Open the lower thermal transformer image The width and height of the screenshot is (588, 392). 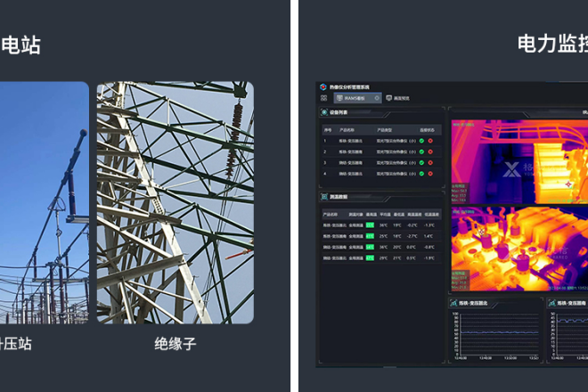point(519,248)
